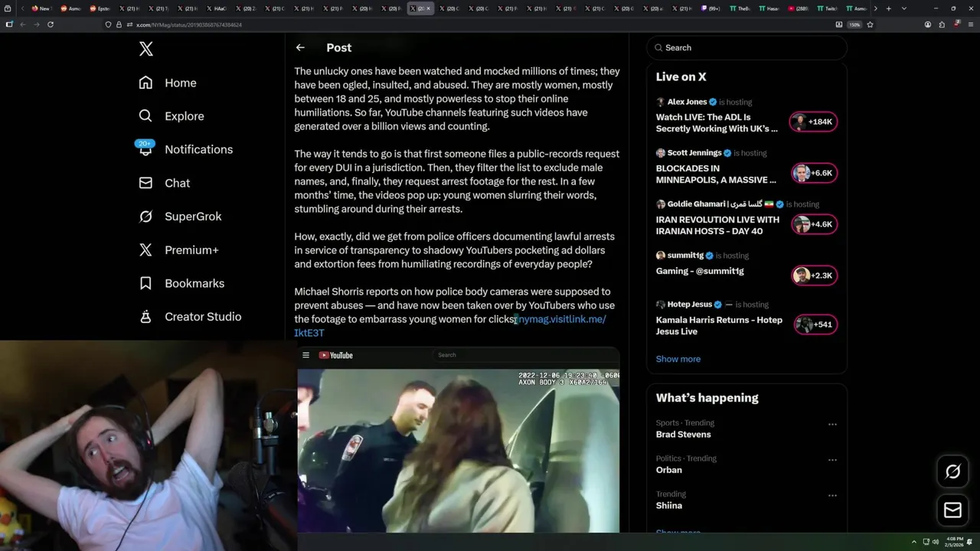Open the Home page
Screen dimensions: 980x551
(168, 83)
